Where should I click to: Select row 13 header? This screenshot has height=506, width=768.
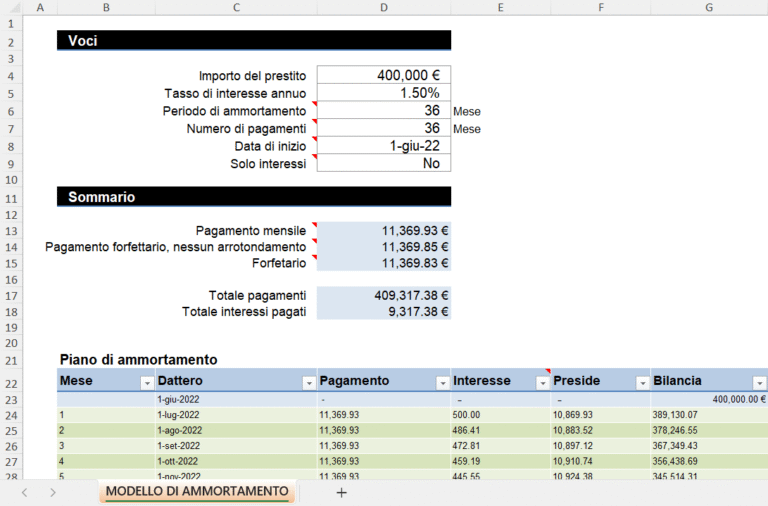pyautogui.click(x=11, y=231)
